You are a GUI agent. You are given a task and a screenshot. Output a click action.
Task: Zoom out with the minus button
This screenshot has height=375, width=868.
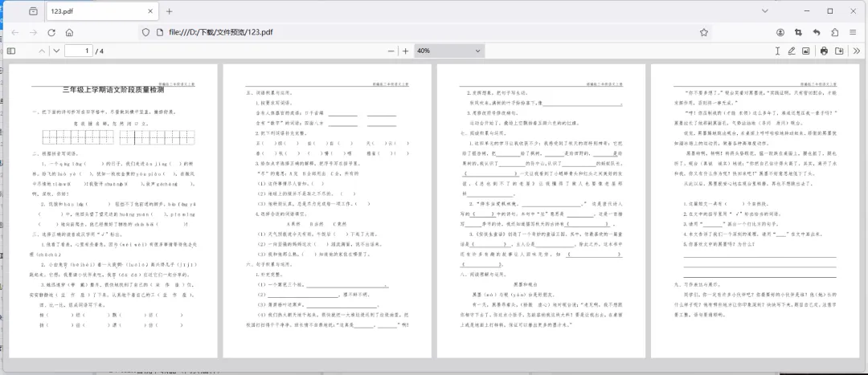pyautogui.click(x=391, y=51)
